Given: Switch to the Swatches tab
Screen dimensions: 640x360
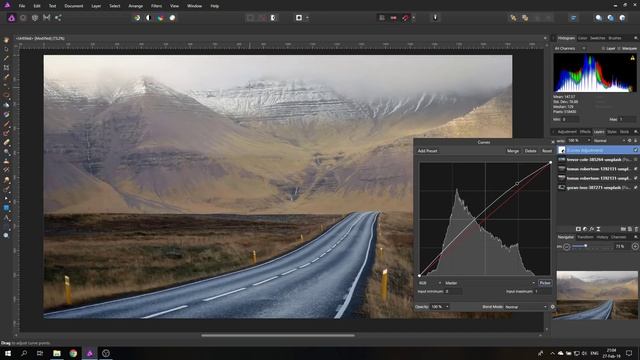Looking at the screenshot, I should click(598, 38).
